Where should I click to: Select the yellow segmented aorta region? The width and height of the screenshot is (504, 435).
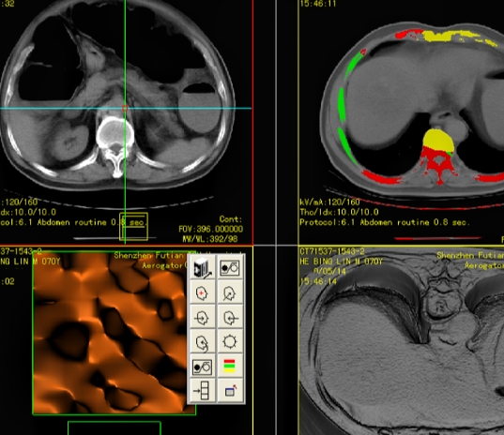pos(437,140)
